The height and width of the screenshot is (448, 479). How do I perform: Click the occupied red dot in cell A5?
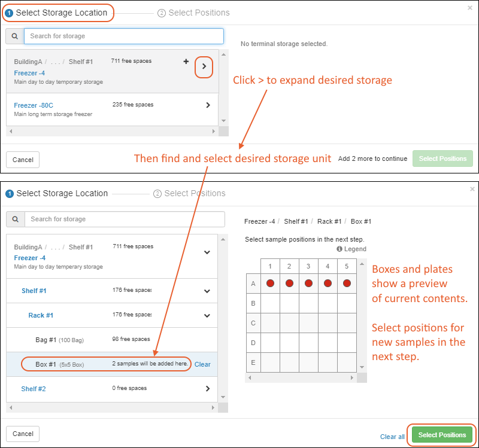347,284
